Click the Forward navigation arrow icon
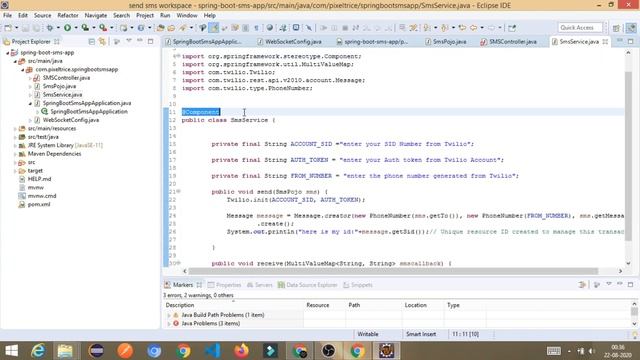Viewport: 640px width, 360px height. click(491, 28)
